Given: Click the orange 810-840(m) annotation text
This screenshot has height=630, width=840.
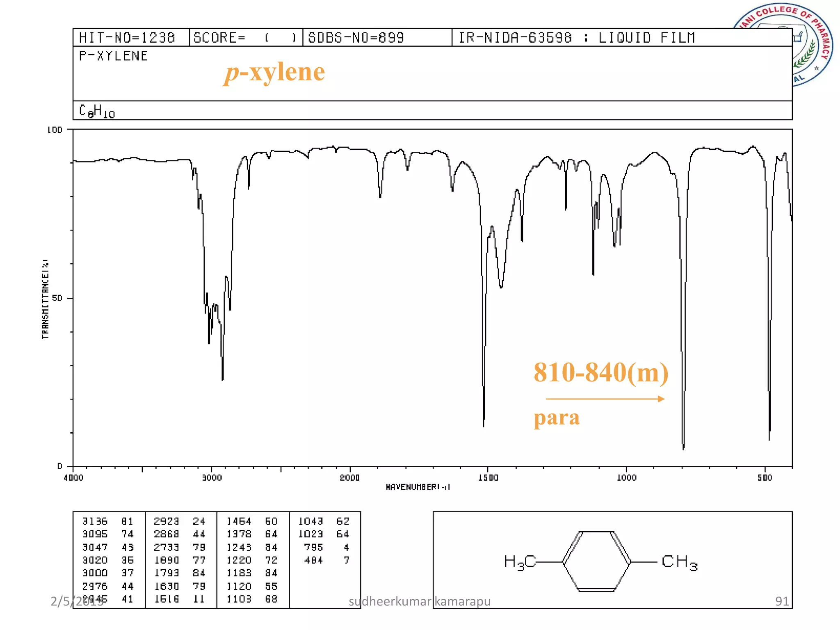Looking at the screenshot, I should (x=601, y=373).
